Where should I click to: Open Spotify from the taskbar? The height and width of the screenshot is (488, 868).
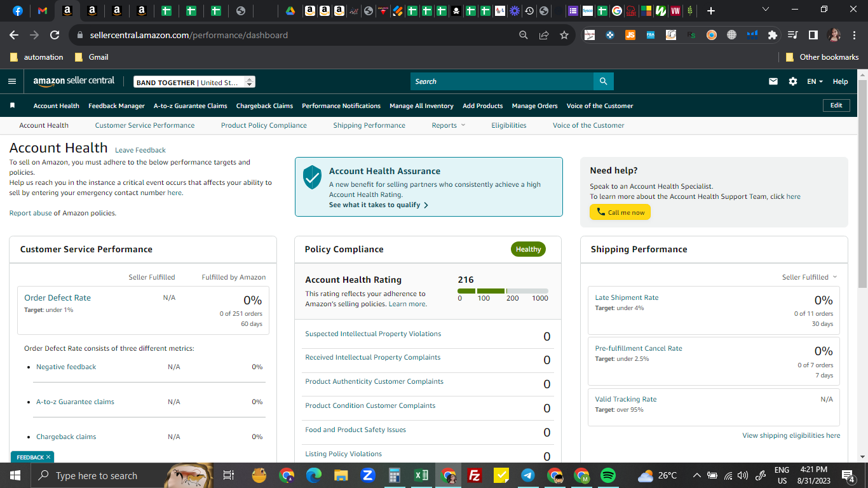click(x=608, y=475)
